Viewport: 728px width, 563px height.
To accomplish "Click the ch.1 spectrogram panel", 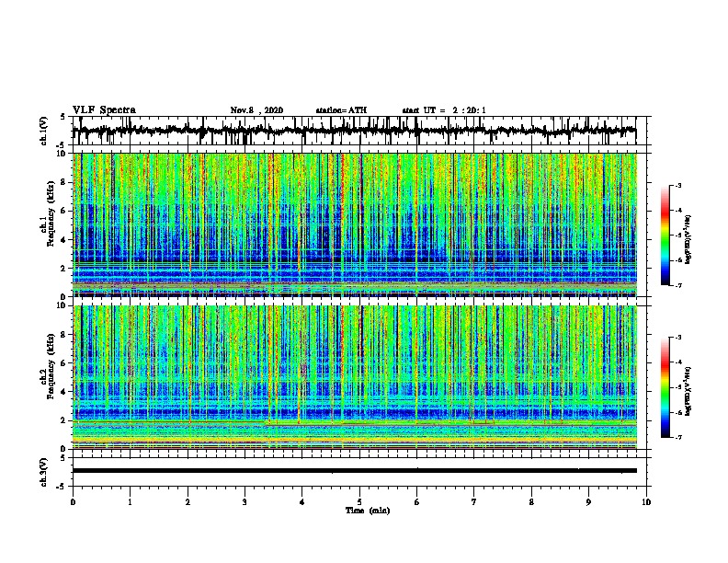I will coord(354,224).
